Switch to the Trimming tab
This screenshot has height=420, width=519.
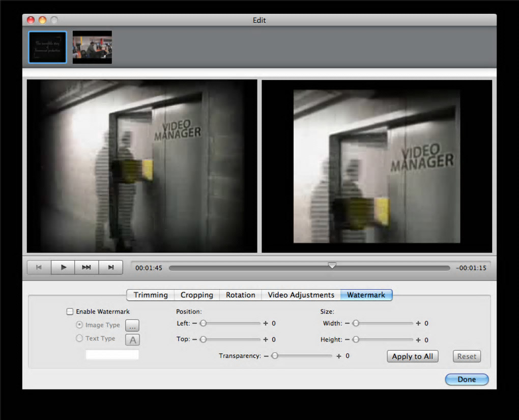coord(151,295)
